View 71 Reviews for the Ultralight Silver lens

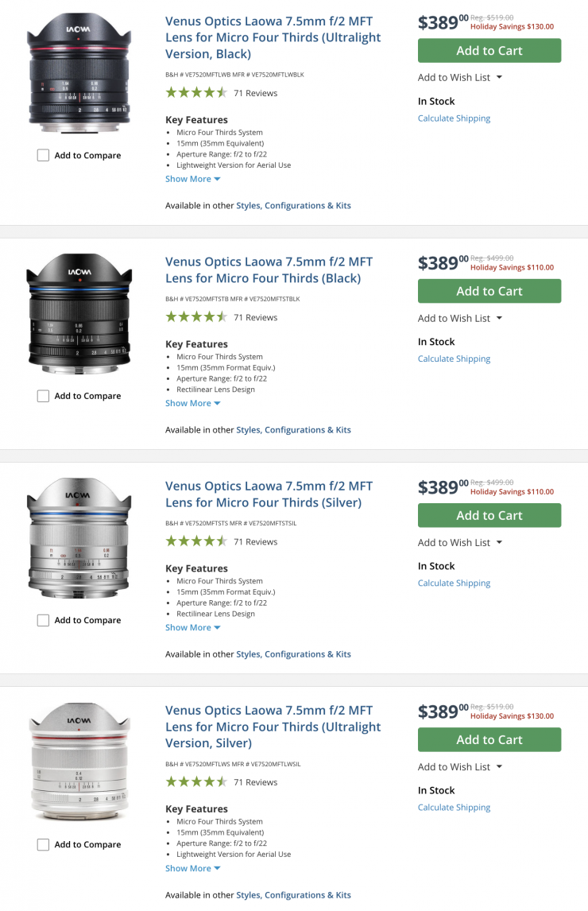[x=255, y=782]
